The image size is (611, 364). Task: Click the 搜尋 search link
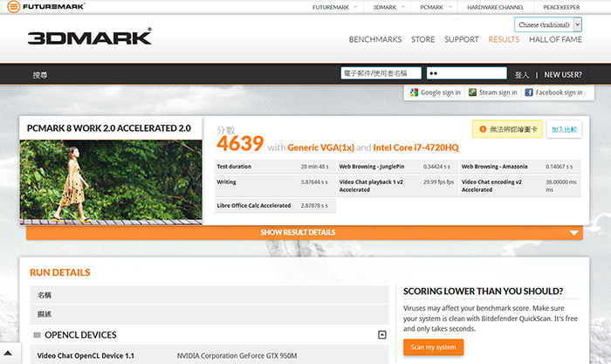[x=40, y=75]
